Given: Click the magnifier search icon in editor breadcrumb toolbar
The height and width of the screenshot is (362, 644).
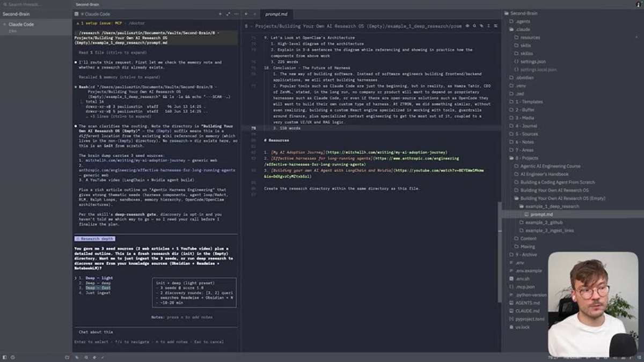Looking at the screenshot, I should 474,25.
